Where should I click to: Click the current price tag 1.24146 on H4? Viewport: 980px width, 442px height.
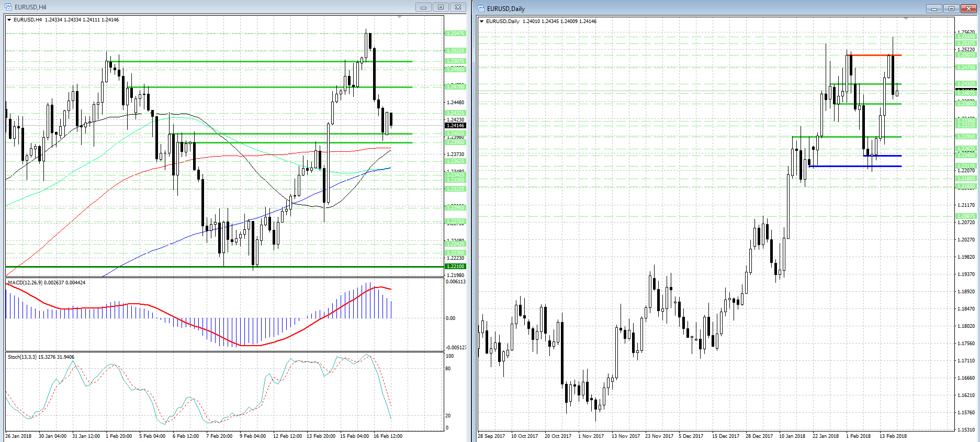point(455,126)
